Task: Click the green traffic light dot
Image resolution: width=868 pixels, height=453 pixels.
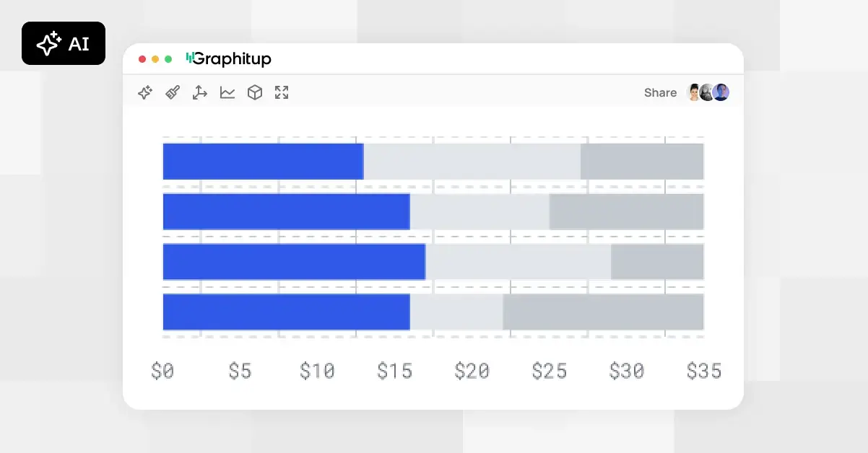Action: [168, 58]
